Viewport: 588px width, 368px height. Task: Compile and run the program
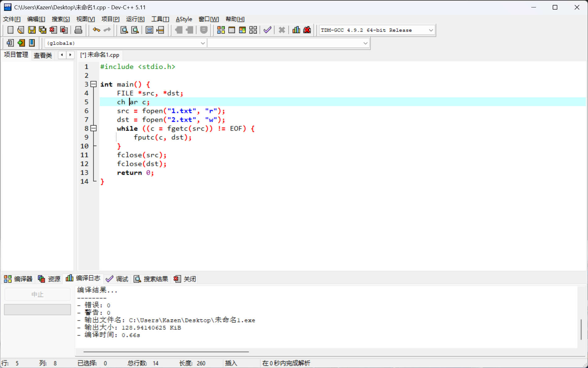242,30
